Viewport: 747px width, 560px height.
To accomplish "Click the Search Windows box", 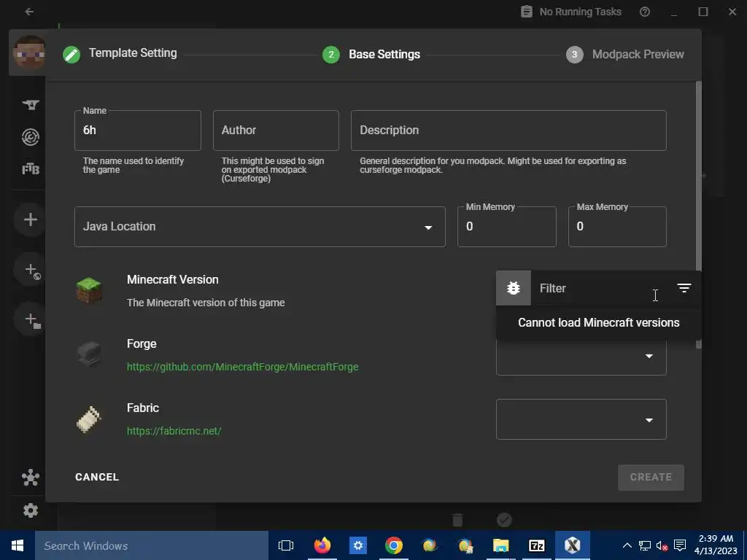I will click(152, 545).
